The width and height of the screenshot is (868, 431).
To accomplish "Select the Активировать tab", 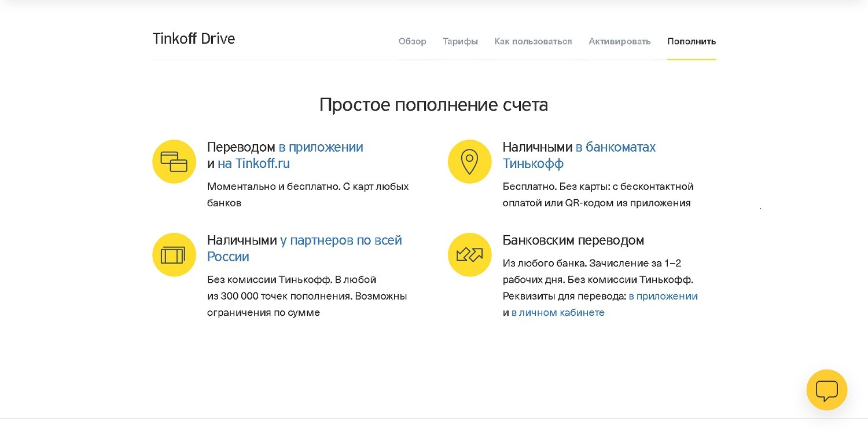I will click(x=620, y=42).
